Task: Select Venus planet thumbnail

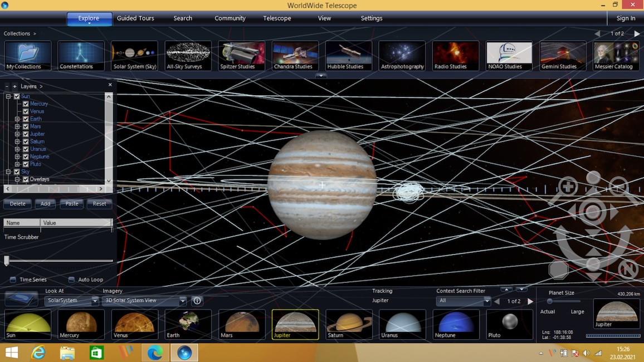Action: (135, 325)
